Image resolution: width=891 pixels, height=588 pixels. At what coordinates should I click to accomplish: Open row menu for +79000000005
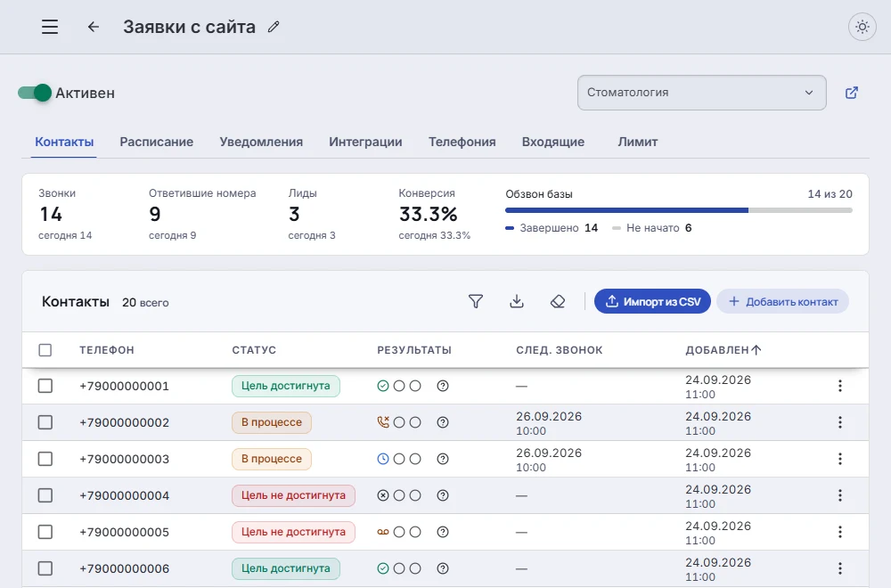tap(840, 532)
